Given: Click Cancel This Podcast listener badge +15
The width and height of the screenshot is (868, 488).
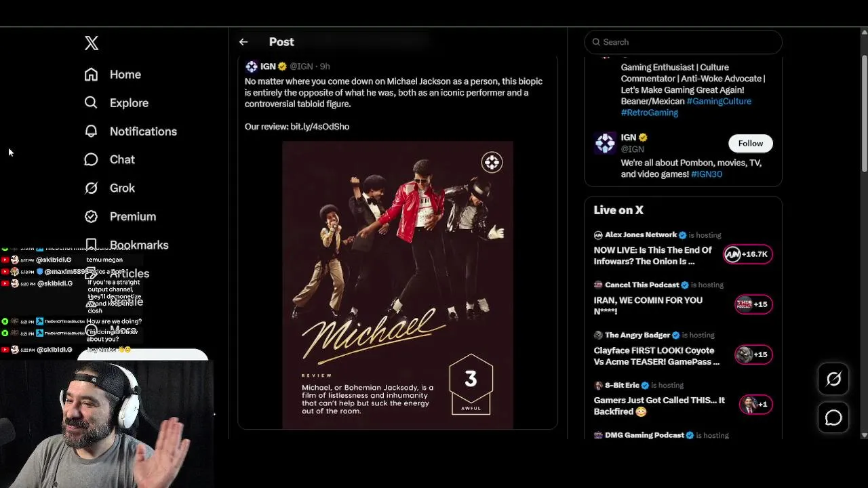Looking at the screenshot, I should 753,304.
